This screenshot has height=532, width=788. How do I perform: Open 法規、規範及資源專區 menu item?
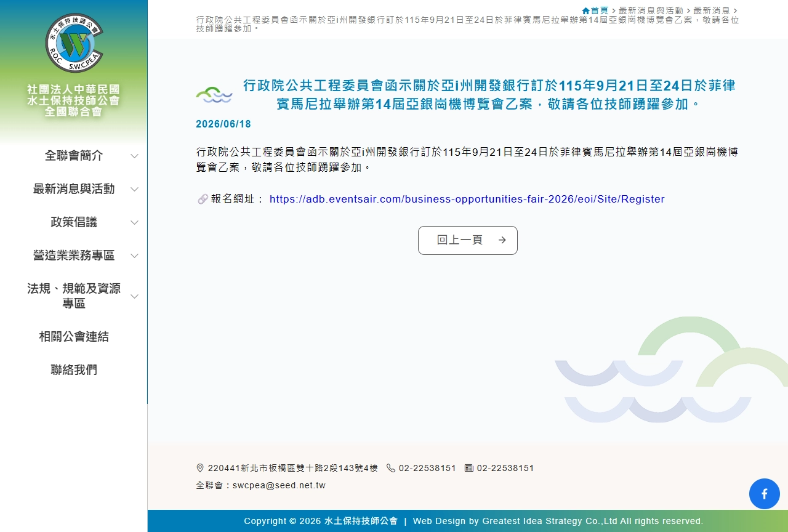(74, 296)
